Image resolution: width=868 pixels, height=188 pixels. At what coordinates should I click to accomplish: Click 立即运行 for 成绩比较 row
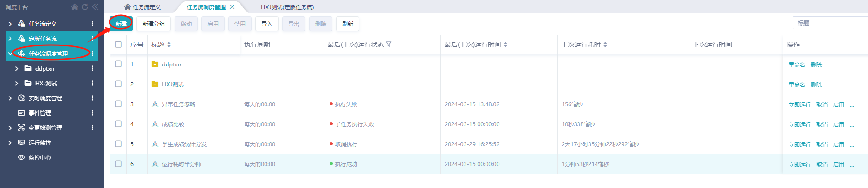point(799,124)
